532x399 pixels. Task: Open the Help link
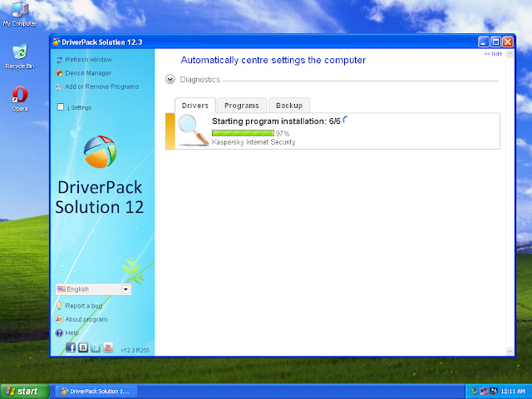pos(71,332)
